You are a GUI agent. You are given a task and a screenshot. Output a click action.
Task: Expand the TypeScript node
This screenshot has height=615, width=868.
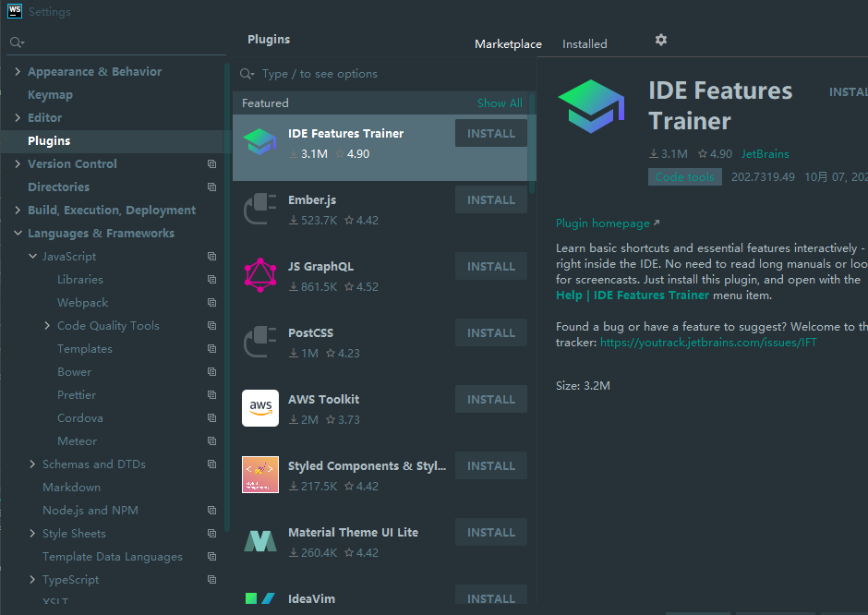pyautogui.click(x=32, y=580)
